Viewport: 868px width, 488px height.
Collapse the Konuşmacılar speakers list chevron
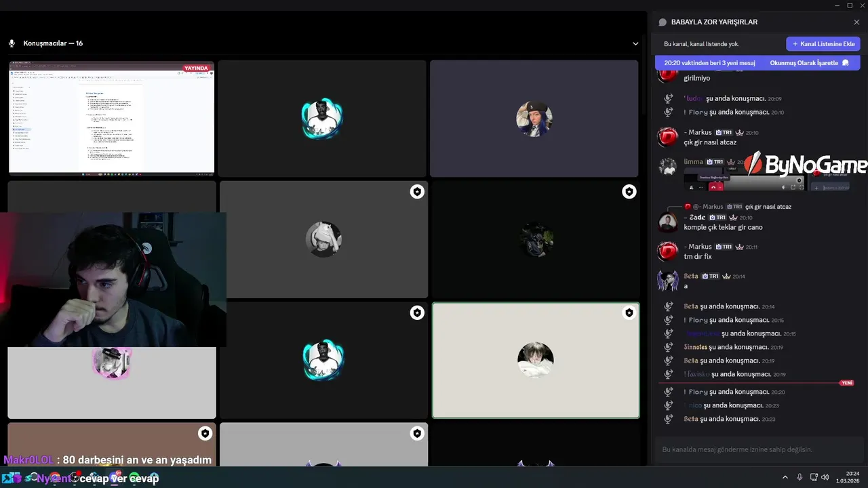point(635,43)
